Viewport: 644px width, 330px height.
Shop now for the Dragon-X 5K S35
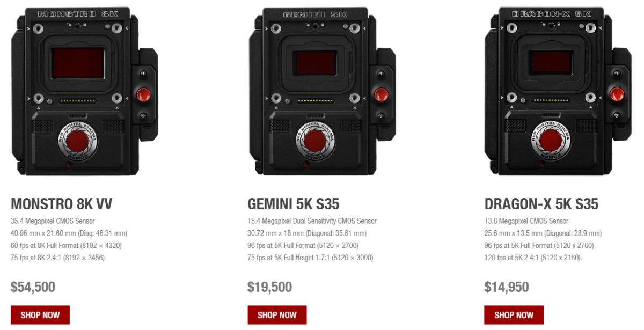(514, 315)
